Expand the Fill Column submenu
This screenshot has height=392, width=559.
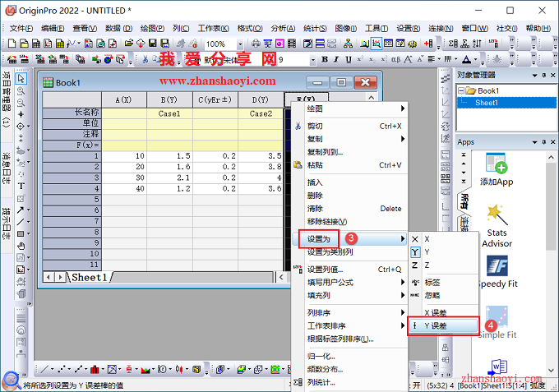coord(403,295)
